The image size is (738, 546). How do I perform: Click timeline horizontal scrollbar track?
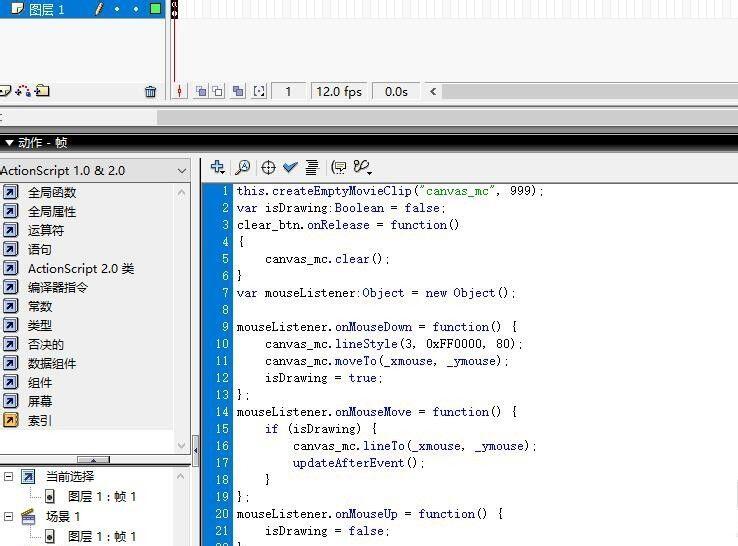pyautogui.click(x=590, y=91)
